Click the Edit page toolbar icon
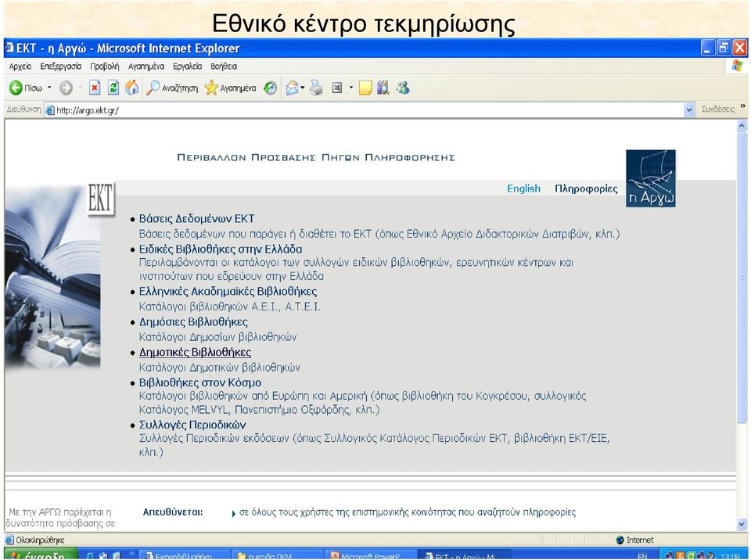Screen dimensions: 751x560 click(337, 88)
